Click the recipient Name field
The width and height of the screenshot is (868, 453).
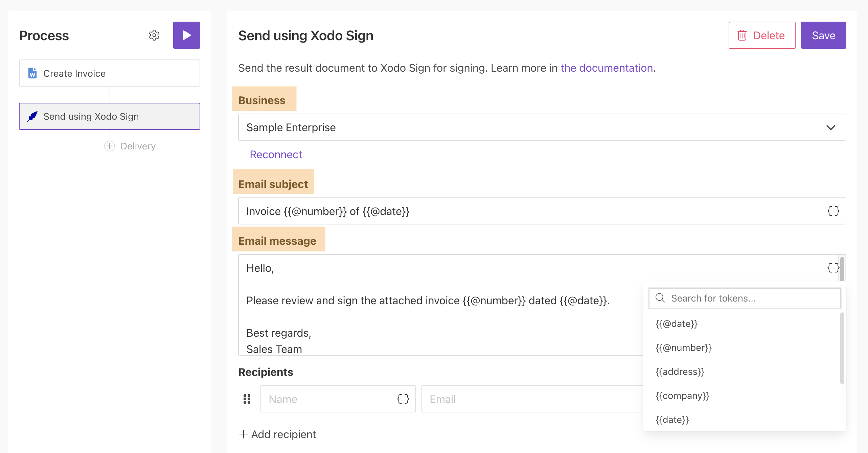[x=338, y=399]
